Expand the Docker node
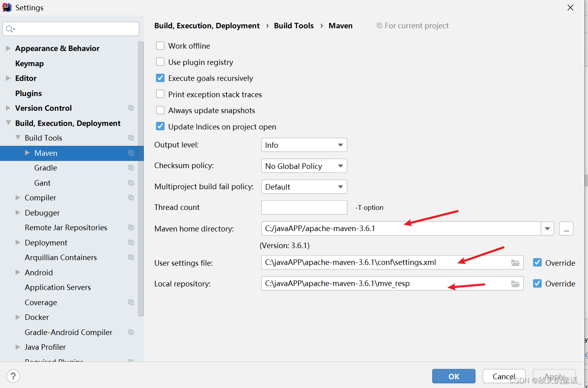The width and height of the screenshot is (588, 388). click(x=18, y=317)
